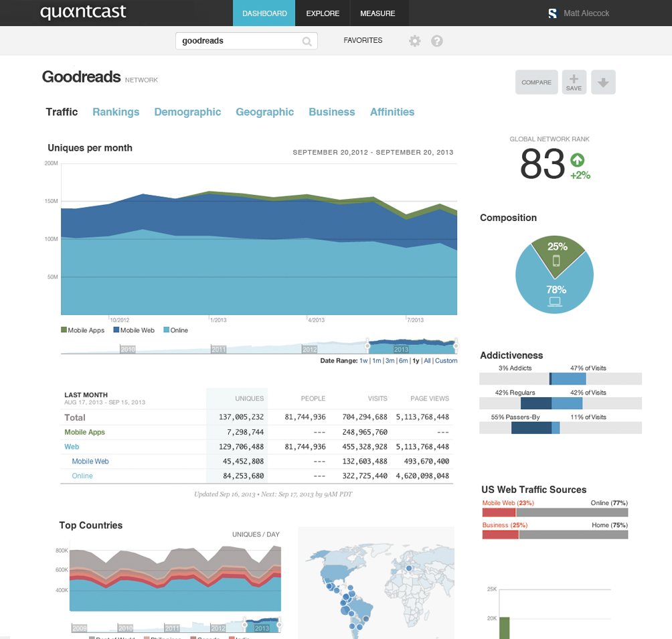Open the Mobile Web row link
Screen dimensions: 672x639
click(x=90, y=461)
